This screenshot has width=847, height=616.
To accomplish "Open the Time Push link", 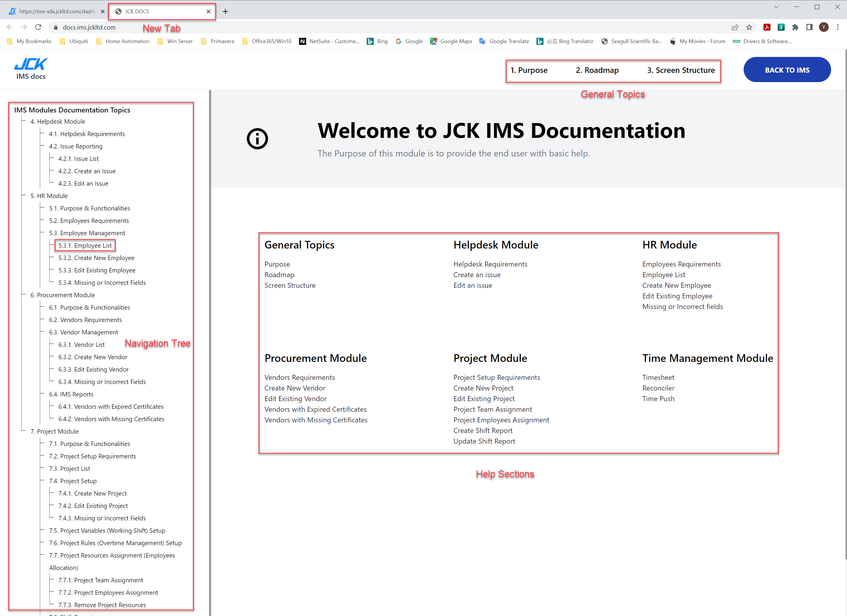I will click(x=658, y=399).
